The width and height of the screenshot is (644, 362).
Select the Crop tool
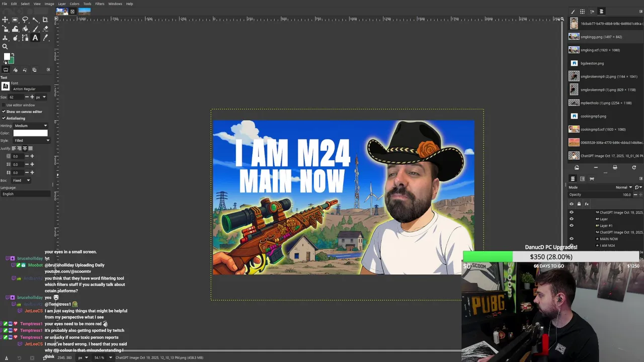[x=45, y=20]
